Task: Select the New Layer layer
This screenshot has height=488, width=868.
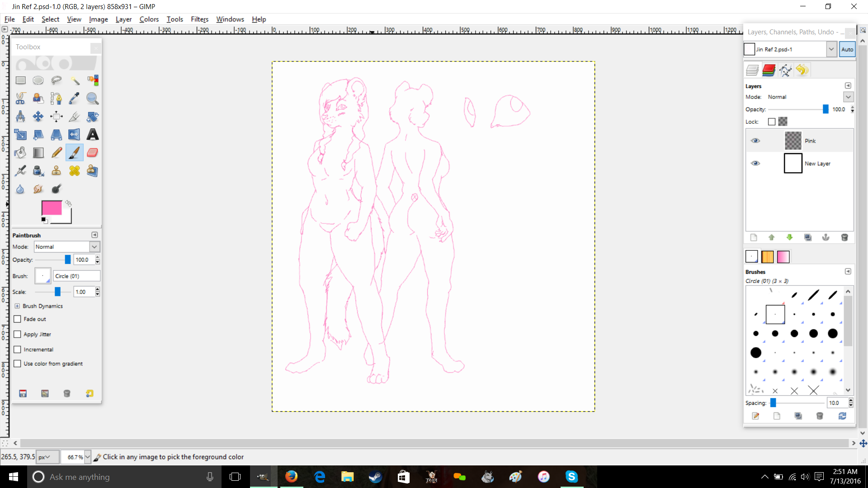Action: [817, 164]
